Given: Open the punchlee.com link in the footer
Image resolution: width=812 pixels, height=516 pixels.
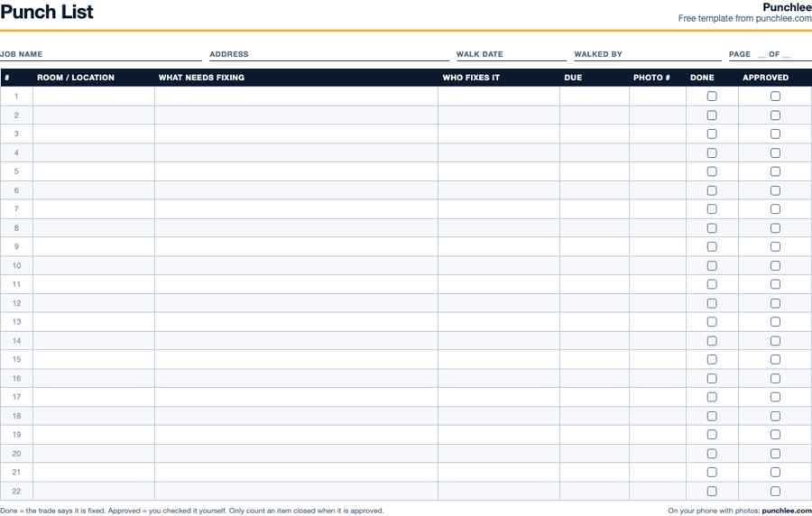Looking at the screenshot, I should [x=787, y=511].
